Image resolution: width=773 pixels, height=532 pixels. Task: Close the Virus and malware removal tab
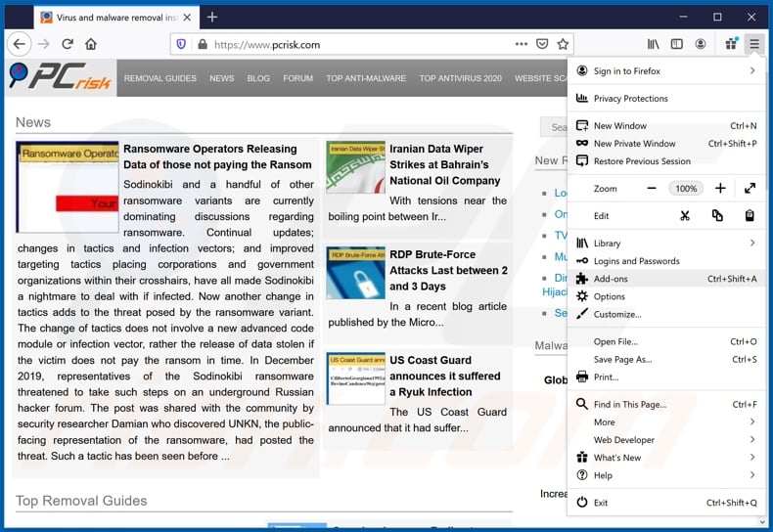(187, 18)
